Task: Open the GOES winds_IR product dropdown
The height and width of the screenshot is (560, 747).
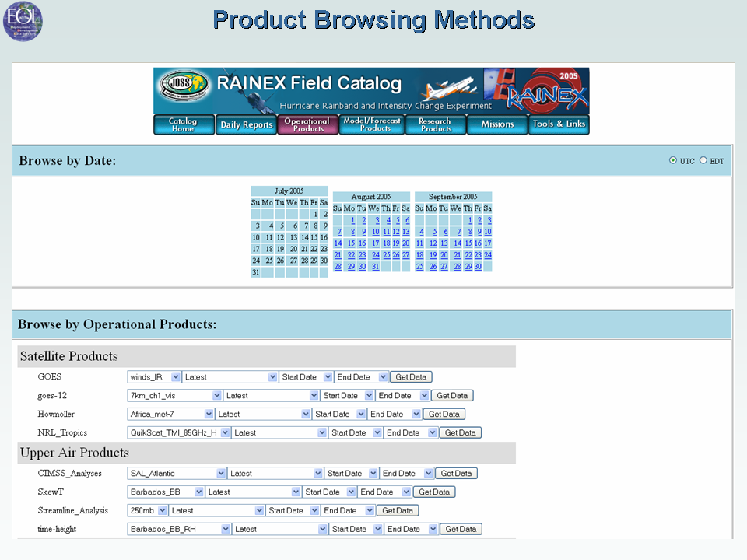Action: click(x=154, y=377)
